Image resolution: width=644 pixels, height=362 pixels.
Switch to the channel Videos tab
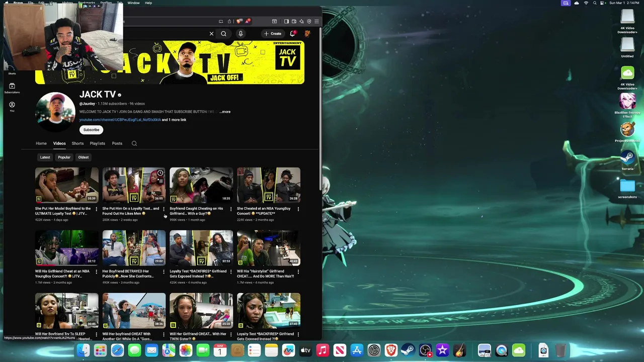coord(59,143)
